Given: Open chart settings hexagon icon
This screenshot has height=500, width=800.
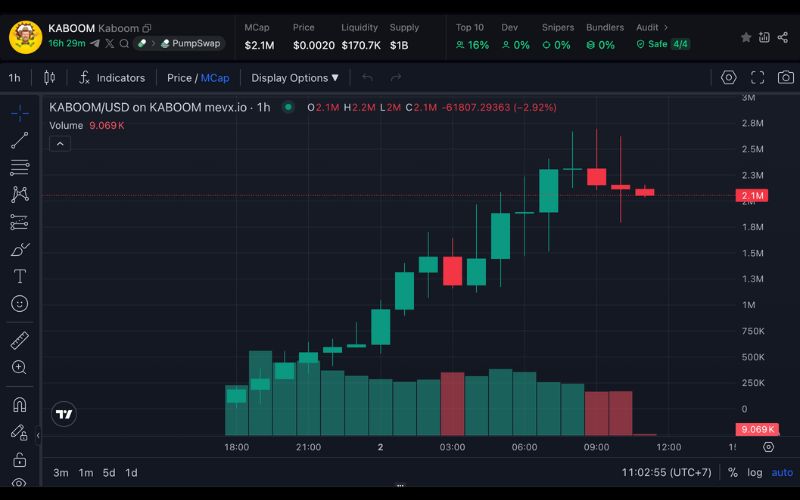Looking at the screenshot, I should [729, 78].
